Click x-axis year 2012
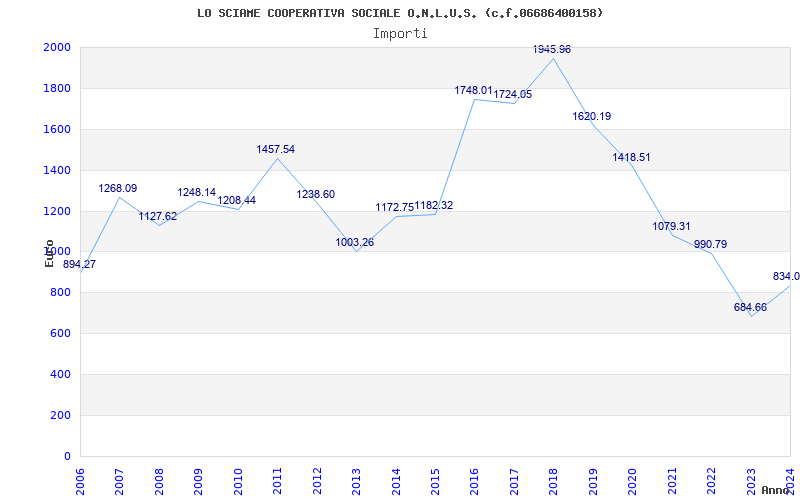This screenshot has width=800, height=500. pyautogui.click(x=317, y=480)
